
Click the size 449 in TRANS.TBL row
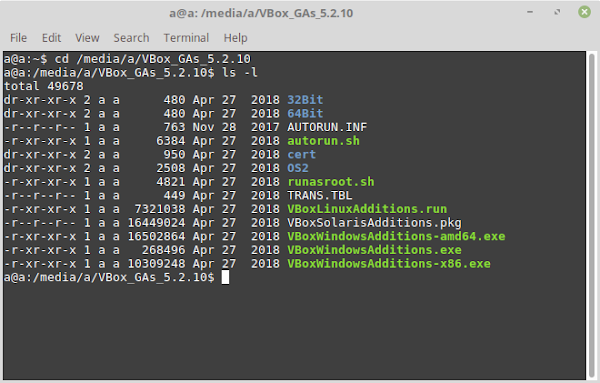click(174, 196)
